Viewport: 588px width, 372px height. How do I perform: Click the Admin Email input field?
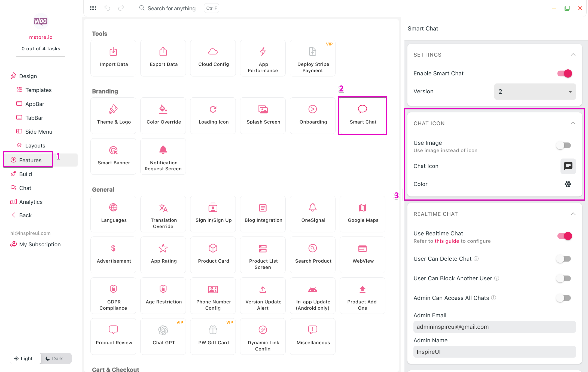(x=494, y=327)
